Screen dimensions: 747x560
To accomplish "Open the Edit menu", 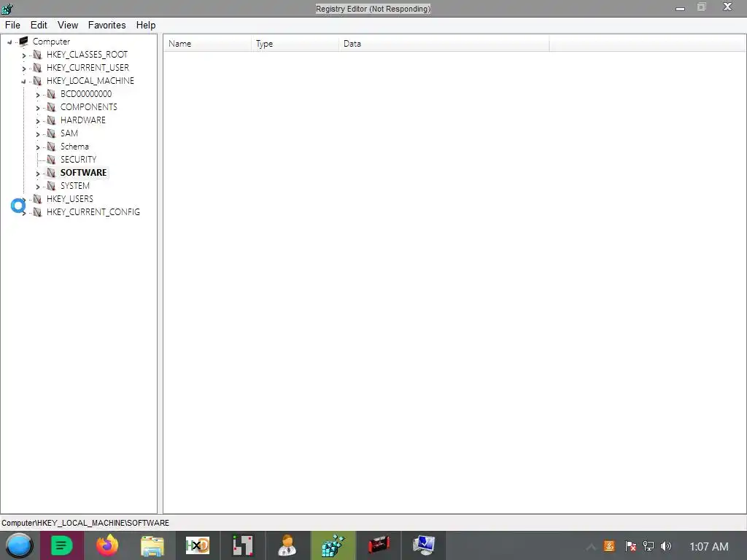I will [39, 26].
